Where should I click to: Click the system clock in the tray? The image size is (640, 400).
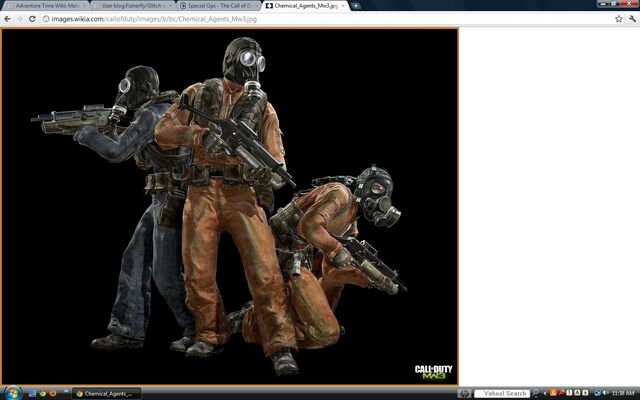point(623,393)
